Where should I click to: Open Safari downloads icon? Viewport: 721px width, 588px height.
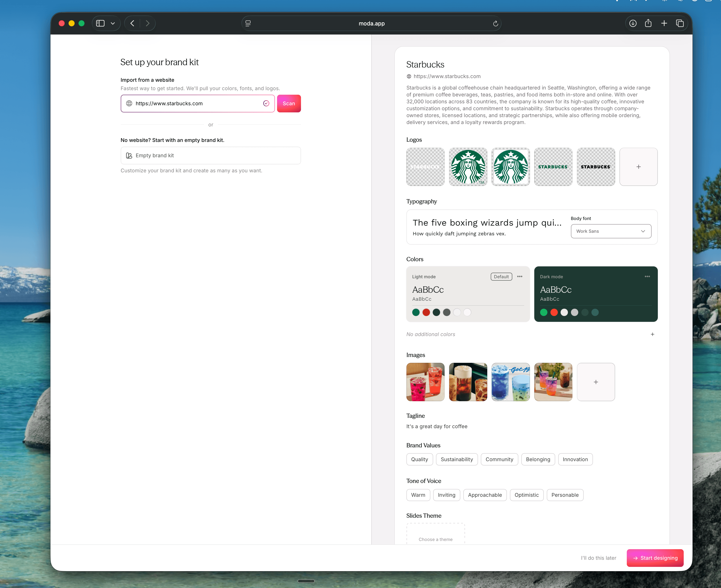click(633, 23)
